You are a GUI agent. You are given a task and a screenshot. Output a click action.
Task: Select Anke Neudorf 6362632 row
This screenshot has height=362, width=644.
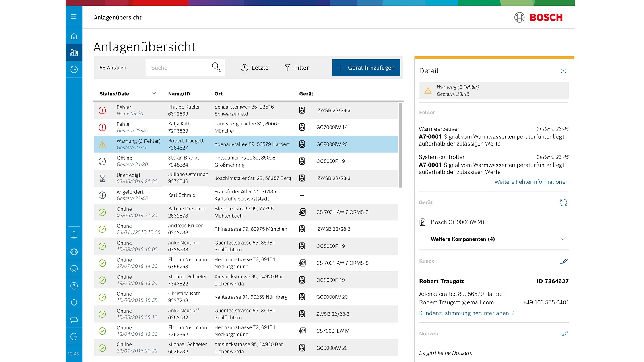(x=246, y=314)
